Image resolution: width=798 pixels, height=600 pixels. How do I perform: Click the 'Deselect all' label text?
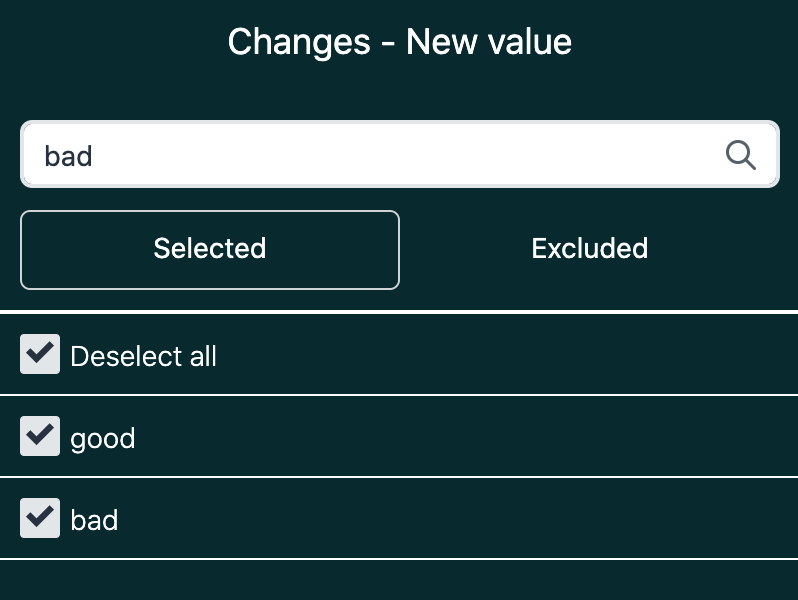tap(144, 356)
